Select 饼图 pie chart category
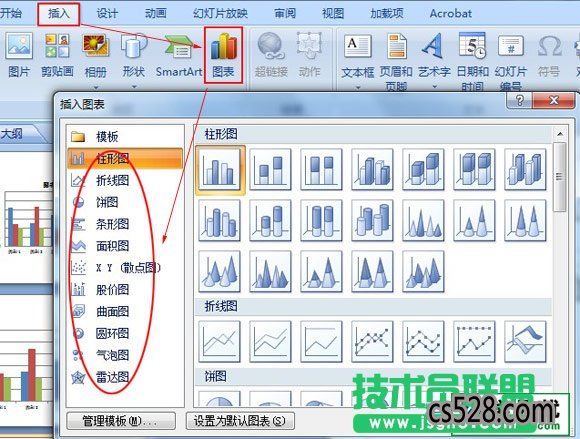Screen dimensions: 580x439 click(125, 202)
